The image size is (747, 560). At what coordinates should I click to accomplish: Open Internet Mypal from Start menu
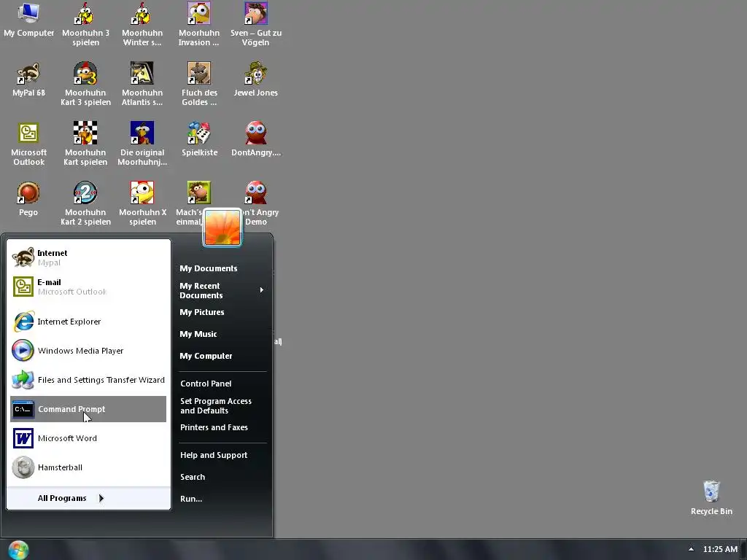(88, 257)
